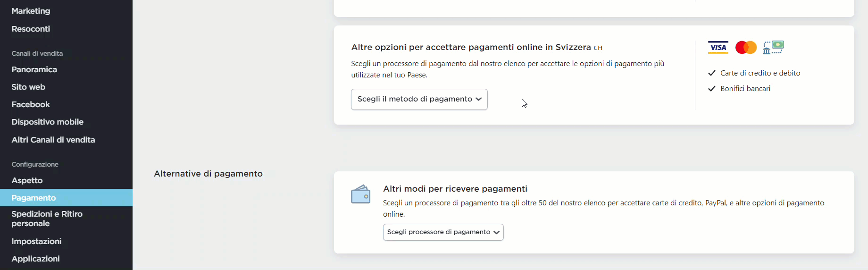The height and width of the screenshot is (270, 868).
Task: Click the Alternative di pagamento heading
Action: pyautogui.click(x=208, y=174)
